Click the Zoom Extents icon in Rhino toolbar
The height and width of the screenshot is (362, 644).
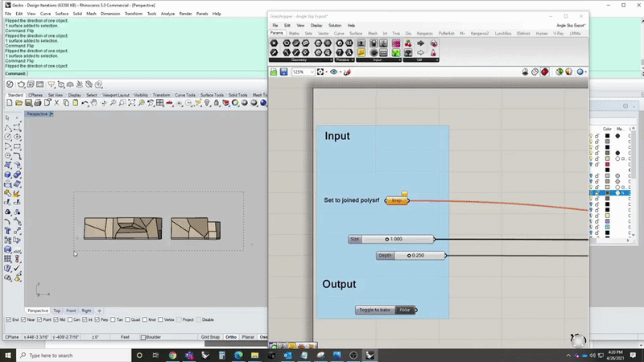click(x=131, y=103)
